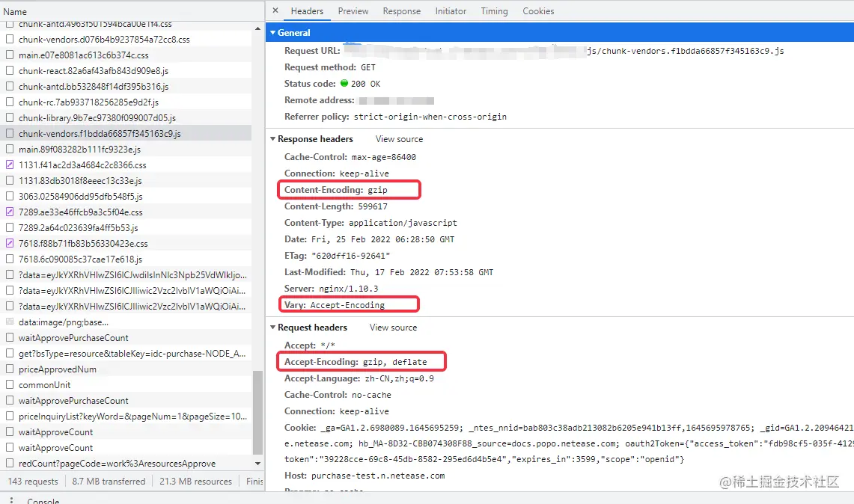Viewport: 854px width, 504px height.
Task: Select main.89f083282b111fc9323e.js request
Action: tap(126, 149)
